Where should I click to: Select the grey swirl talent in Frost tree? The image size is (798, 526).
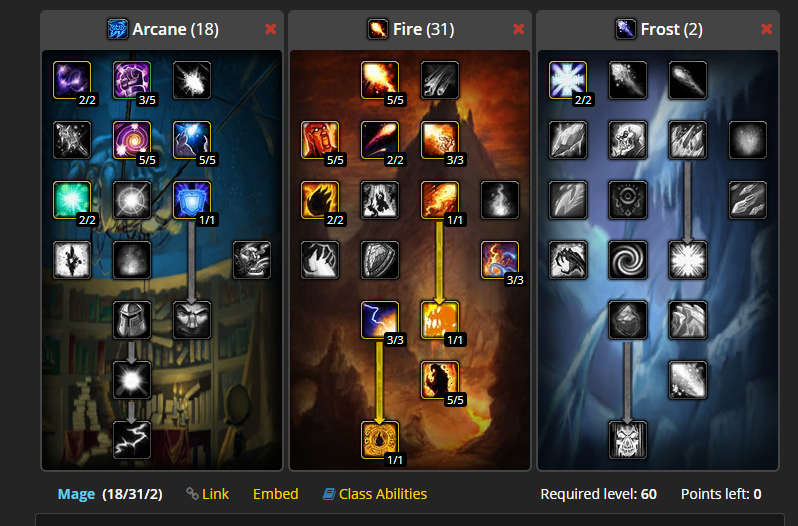click(x=628, y=260)
